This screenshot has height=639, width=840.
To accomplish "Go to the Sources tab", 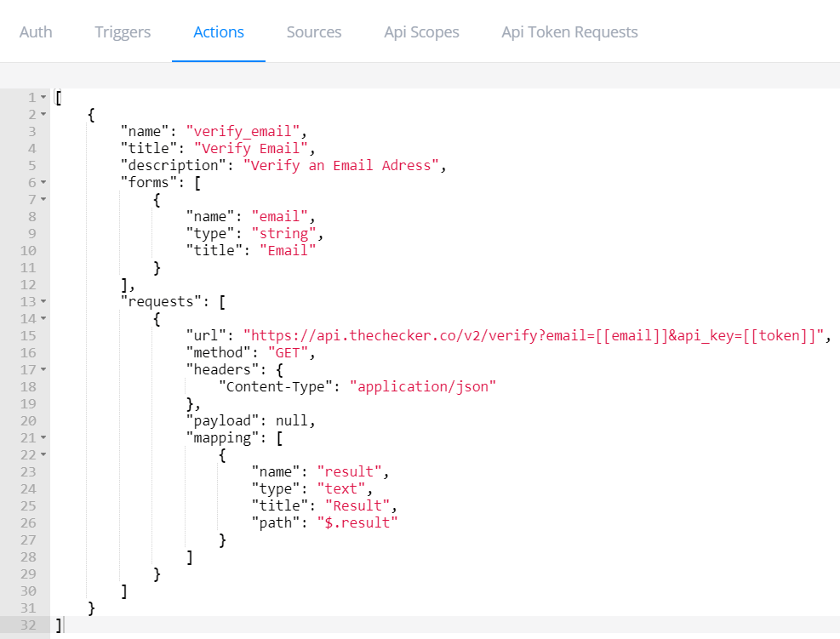I will 314,32.
